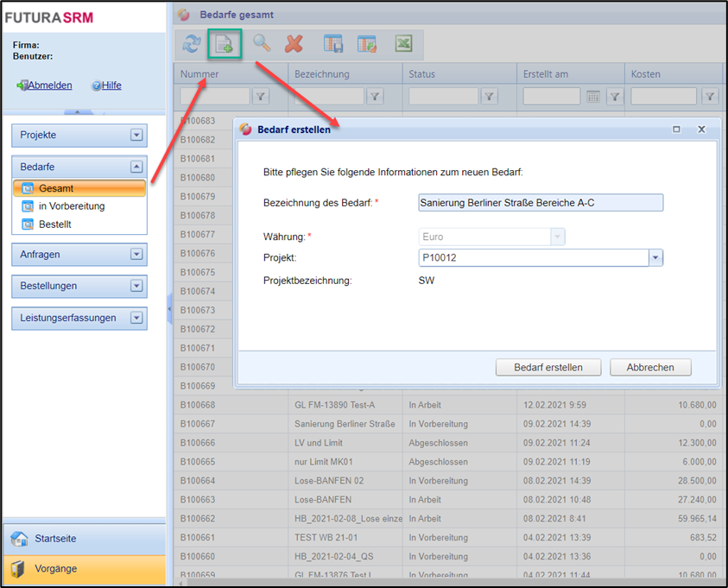Screen dimensions: 728x588
Task: Click the red X delete icon
Action: pos(294,44)
